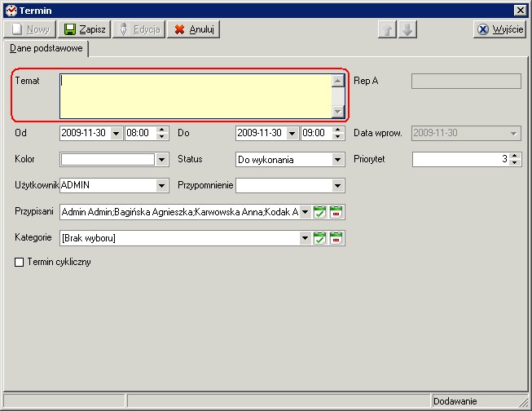Click red clear icon beside Przypisani

click(x=336, y=212)
